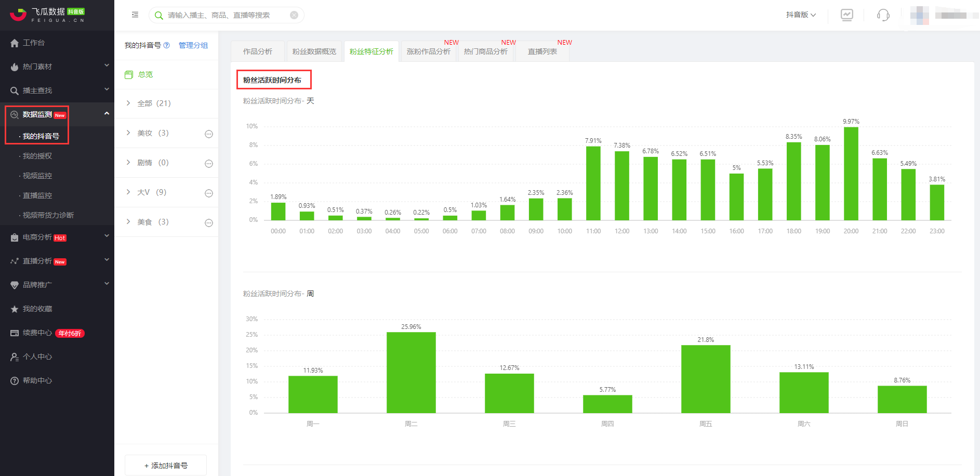Open the 抖音版 version dropdown
Viewport: 980px width, 476px height.
point(801,15)
